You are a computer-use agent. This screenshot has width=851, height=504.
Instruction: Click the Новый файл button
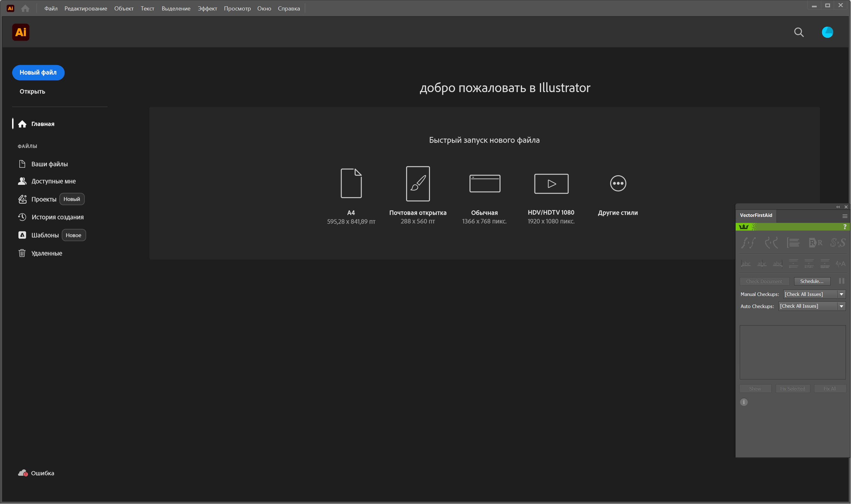(38, 72)
